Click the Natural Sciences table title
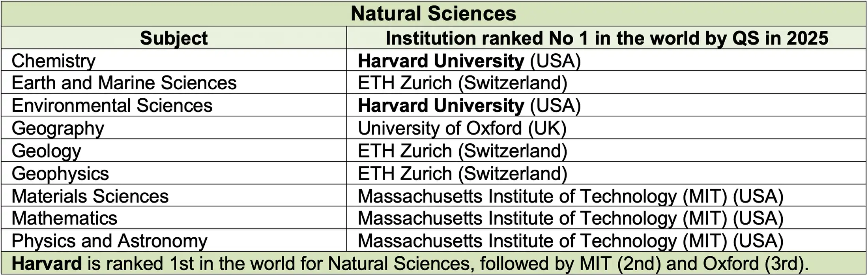The width and height of the screenshot is (868, 276). (433, 13)
